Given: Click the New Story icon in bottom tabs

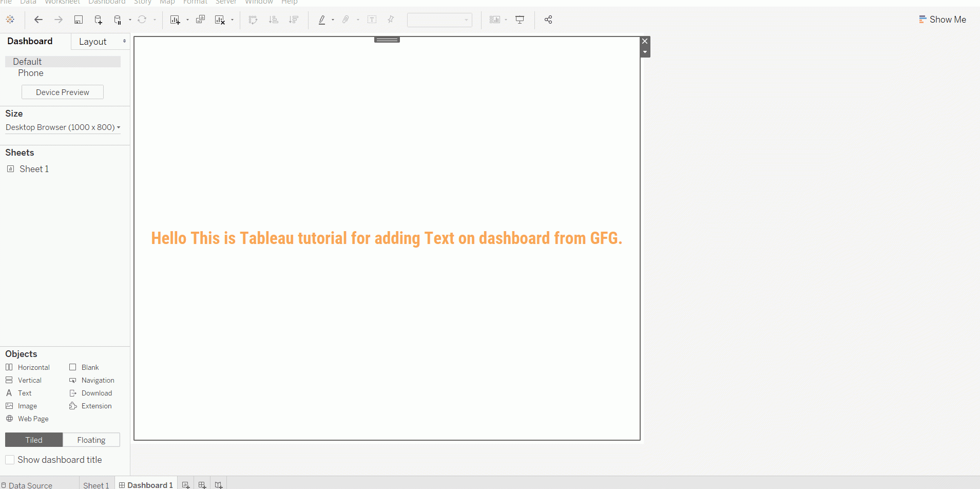Looking at the screenshot, I should pyautogui.click(x=219, y=484).
